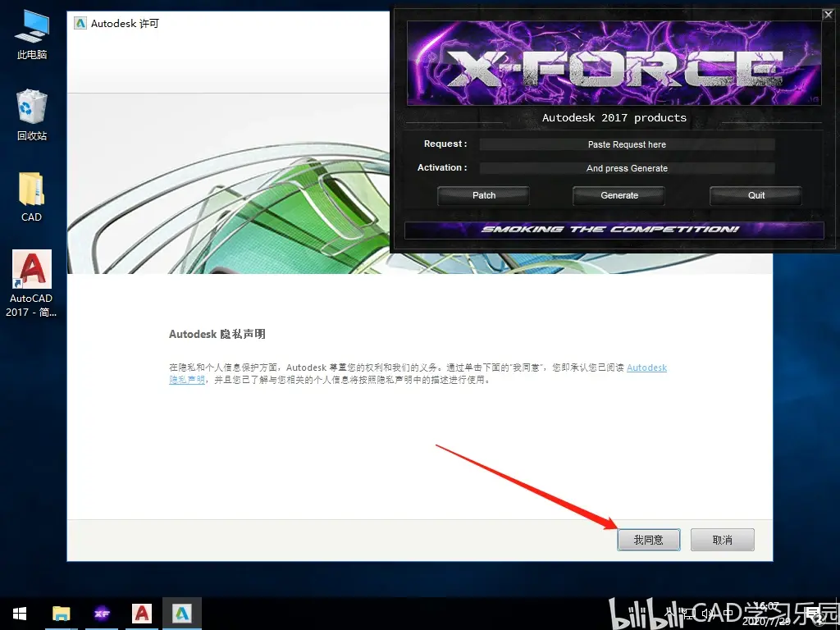Click 我同意 to accept the privacy statement
Viewport: 840px width, 630px height.
click(x=649, y=540)
